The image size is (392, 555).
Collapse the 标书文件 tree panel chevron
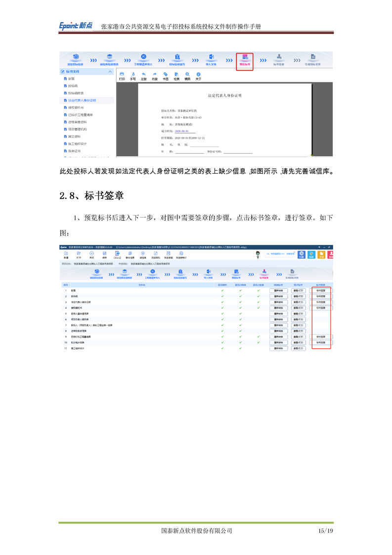(x=110, y=72)
